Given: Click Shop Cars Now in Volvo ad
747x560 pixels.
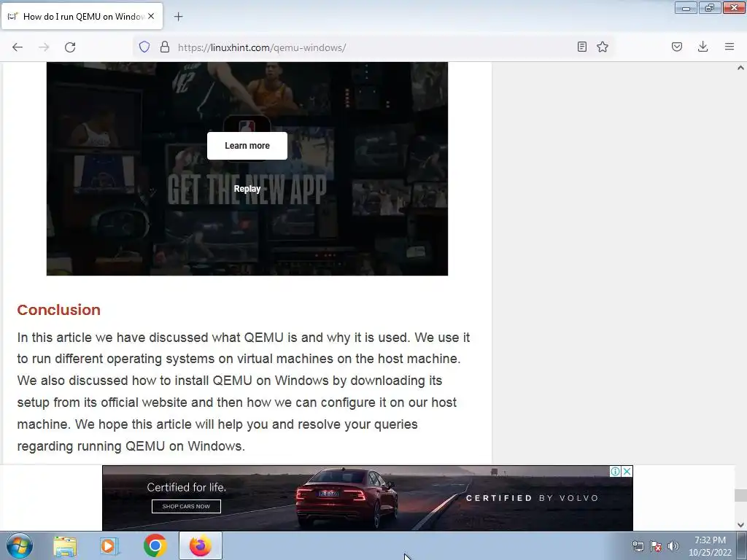Looking at the screenshot, I should tap(186, 506).
